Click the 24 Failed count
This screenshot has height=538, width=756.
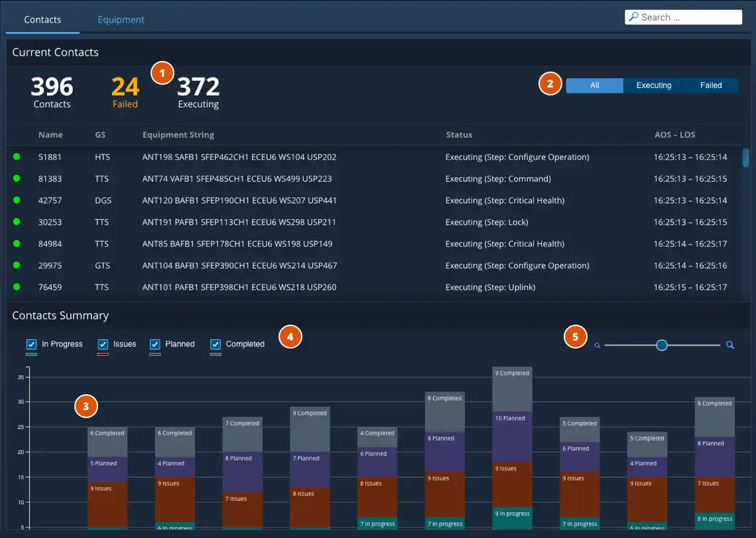(x=125, y=92)
